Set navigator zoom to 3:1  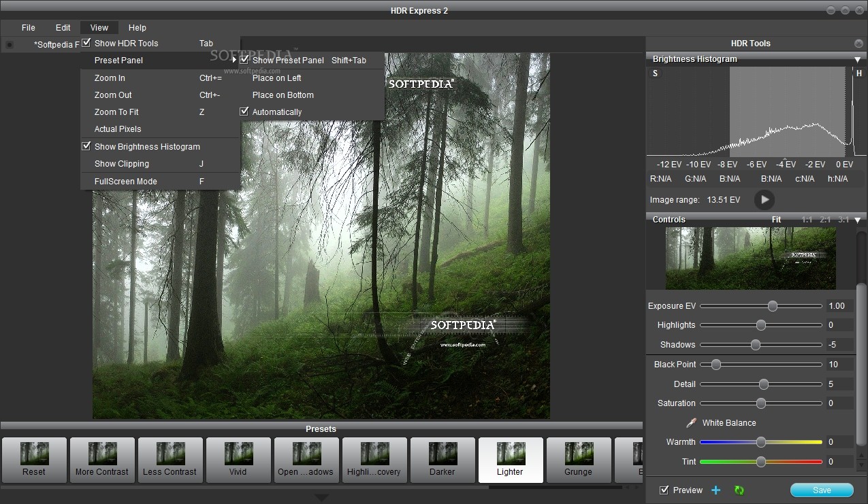click(843, 220)
